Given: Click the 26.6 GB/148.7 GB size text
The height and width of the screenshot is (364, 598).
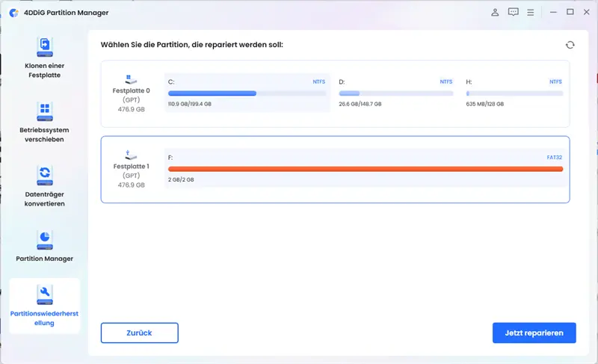Looking at the screenshot, I should coord(360,104).
